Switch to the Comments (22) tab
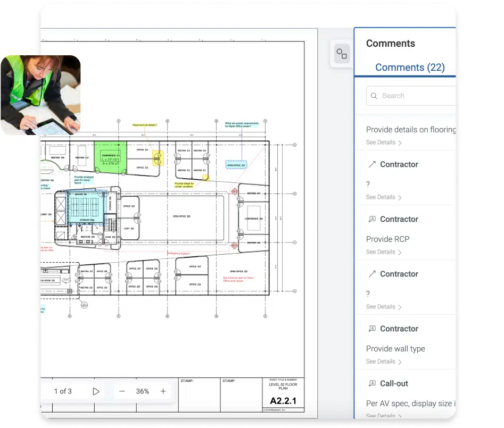Screen dimensions: 504x428 click(x=409, y=68)
